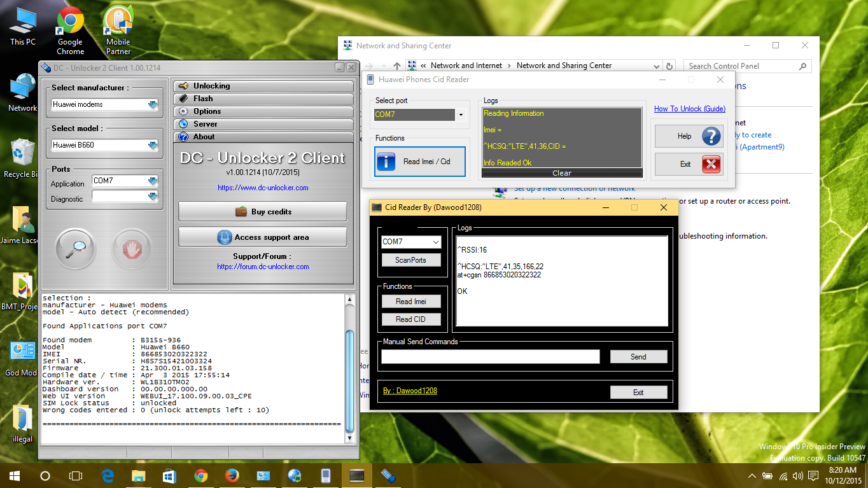Open the This PC desktop icon
The width and height of the screenshot is (868, 488).
[x=23, y=27]
